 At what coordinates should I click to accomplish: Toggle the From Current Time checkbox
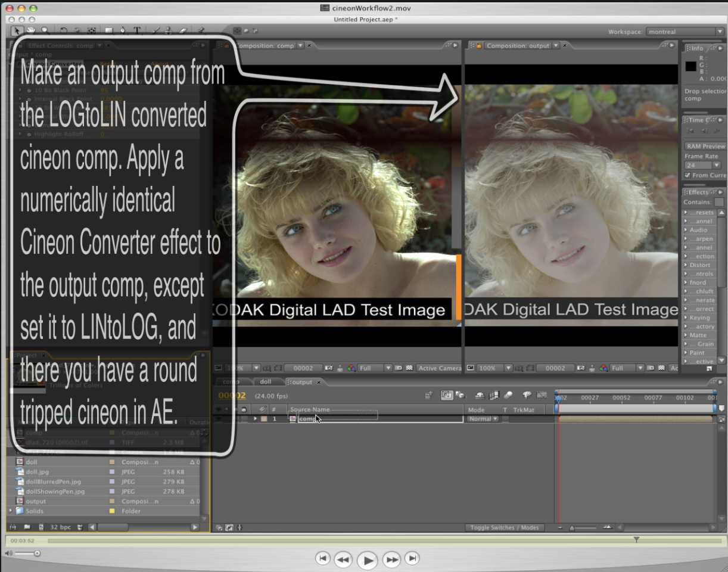687,175
